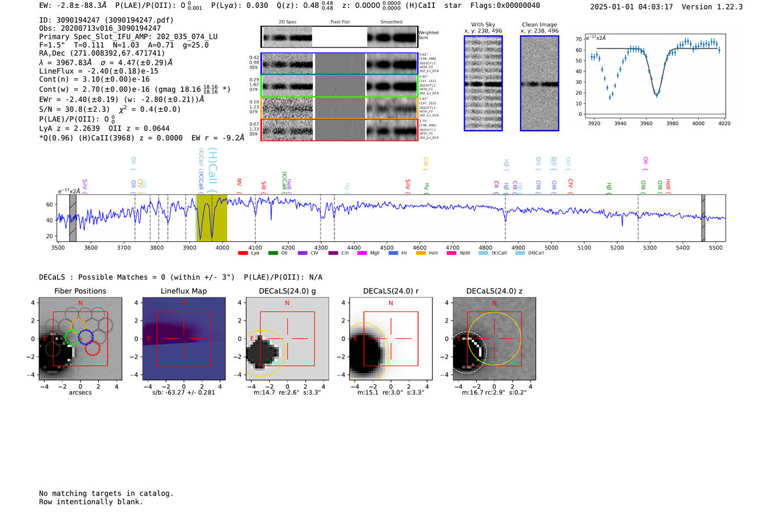The width and height of the screenshot is (782, 532).
Task: Click the blue fiber circle in Fiber Positions
Action: tap(85, 337)
